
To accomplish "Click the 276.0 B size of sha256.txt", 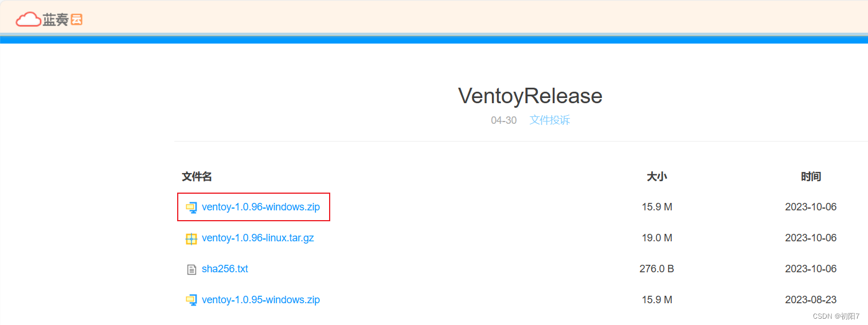I will [x=657, y=269].
